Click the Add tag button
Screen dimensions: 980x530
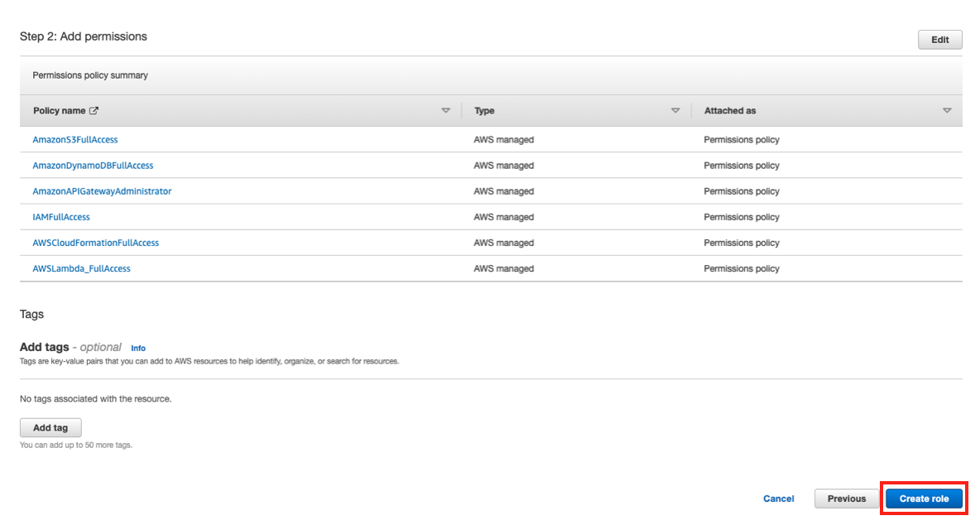click(50, 427)
